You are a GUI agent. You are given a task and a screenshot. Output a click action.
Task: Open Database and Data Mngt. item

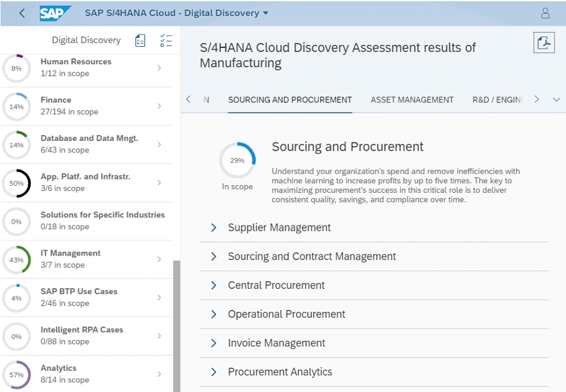(87, 144)
